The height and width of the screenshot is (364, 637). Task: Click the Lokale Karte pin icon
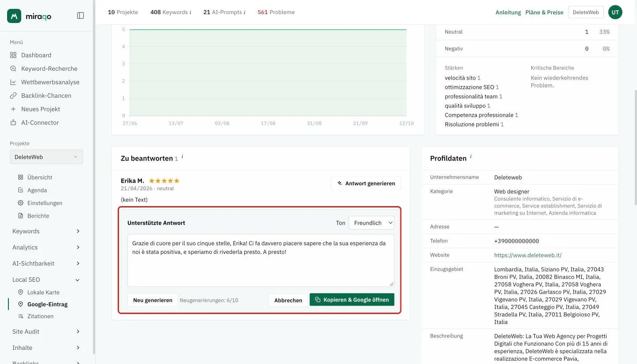tap(20, 292)
